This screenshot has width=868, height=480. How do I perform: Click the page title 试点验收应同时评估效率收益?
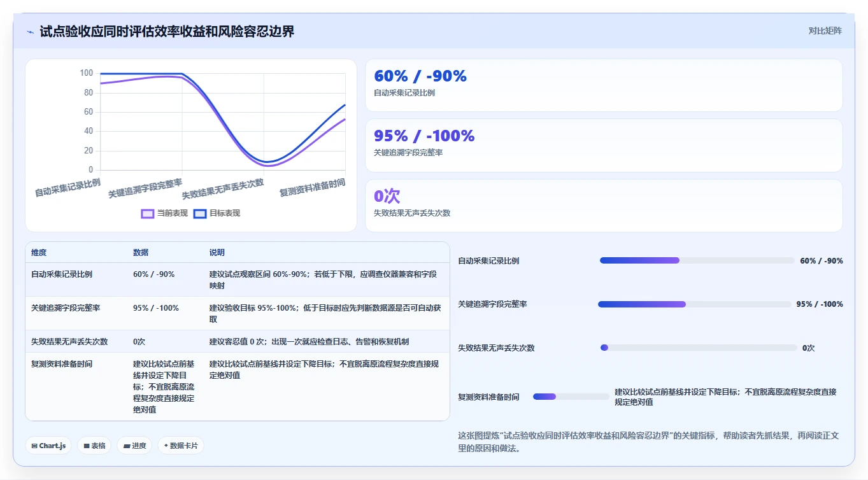167,31
